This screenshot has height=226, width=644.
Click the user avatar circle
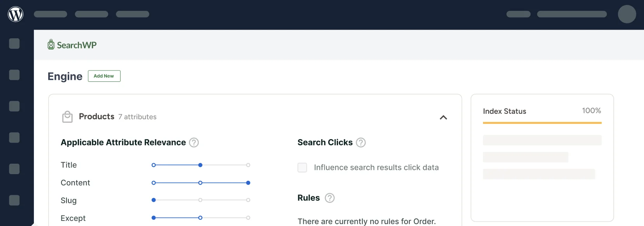[x=627, y=14]
